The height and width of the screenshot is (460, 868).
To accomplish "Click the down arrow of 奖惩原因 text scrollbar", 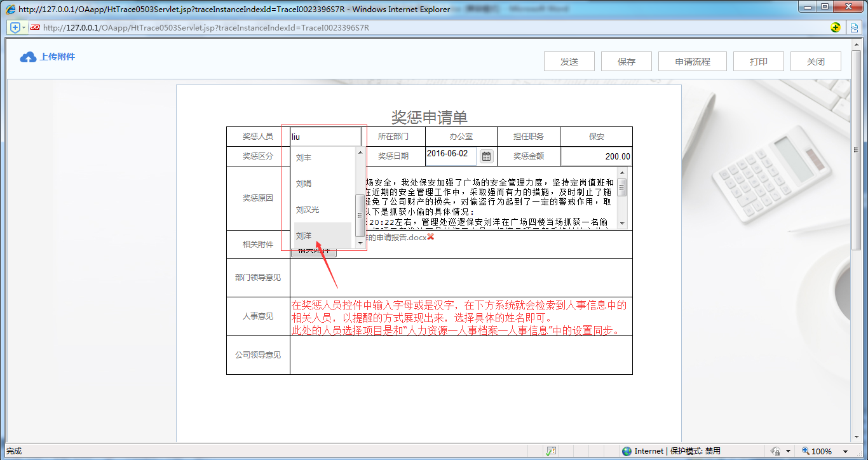I will coord(621,224).
